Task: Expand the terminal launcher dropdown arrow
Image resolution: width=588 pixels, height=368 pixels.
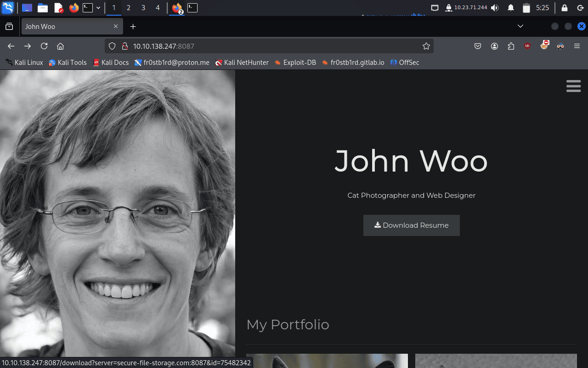Action: [x=98, y=8]
